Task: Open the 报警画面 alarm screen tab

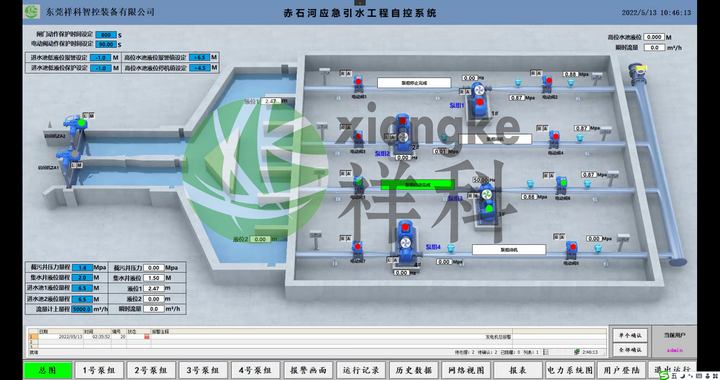Action: point(308,370)
